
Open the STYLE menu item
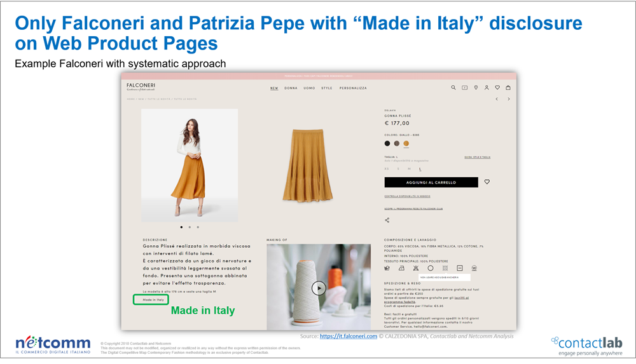pyautogui.click(x=327, y=88)
